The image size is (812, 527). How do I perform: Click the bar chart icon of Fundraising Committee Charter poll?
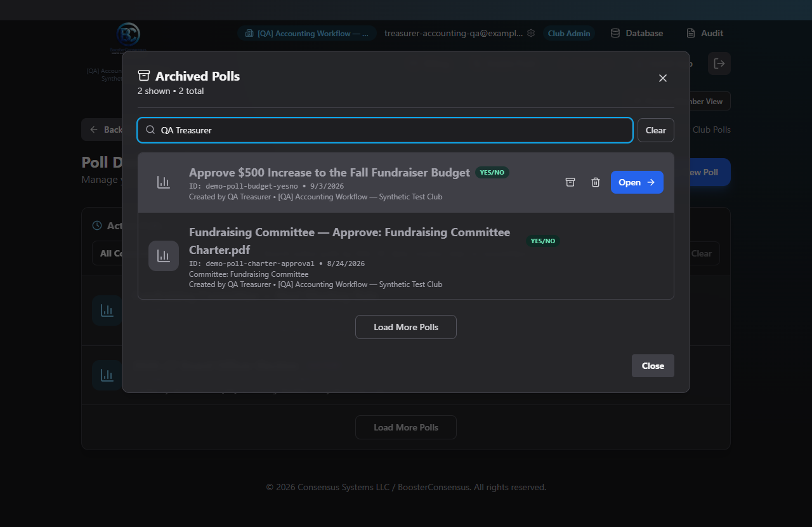point(164,256)
